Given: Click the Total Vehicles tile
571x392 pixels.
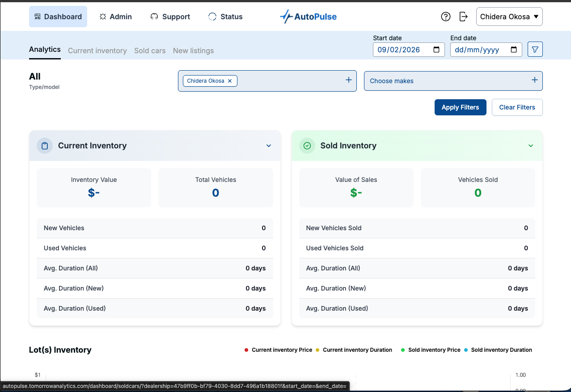Looking at the screenshot, I should coord(216,188).
